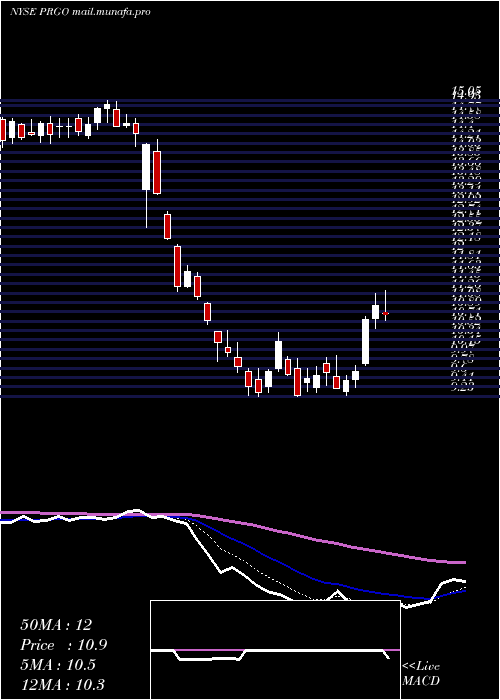Click the '5MA : 10.5' label
Viewport: 500px width, 700px height.
[58, 665]
